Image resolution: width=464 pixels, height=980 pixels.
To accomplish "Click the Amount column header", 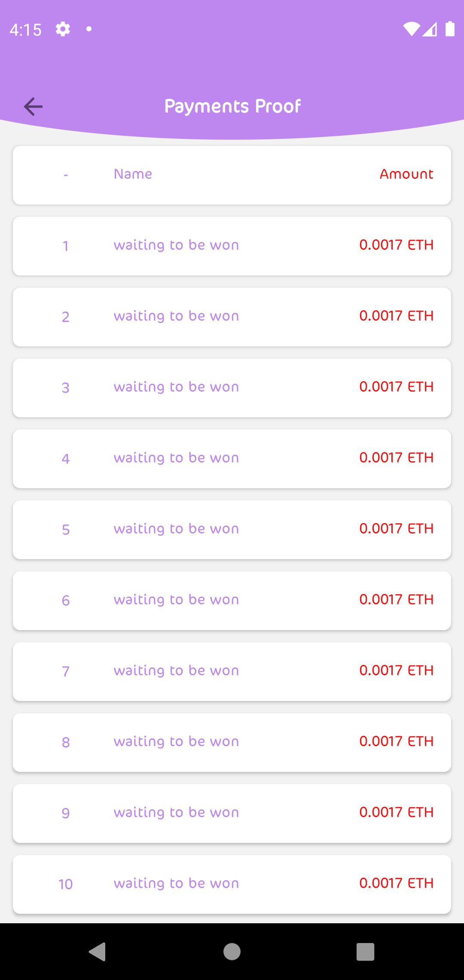I will coord(406,174).
